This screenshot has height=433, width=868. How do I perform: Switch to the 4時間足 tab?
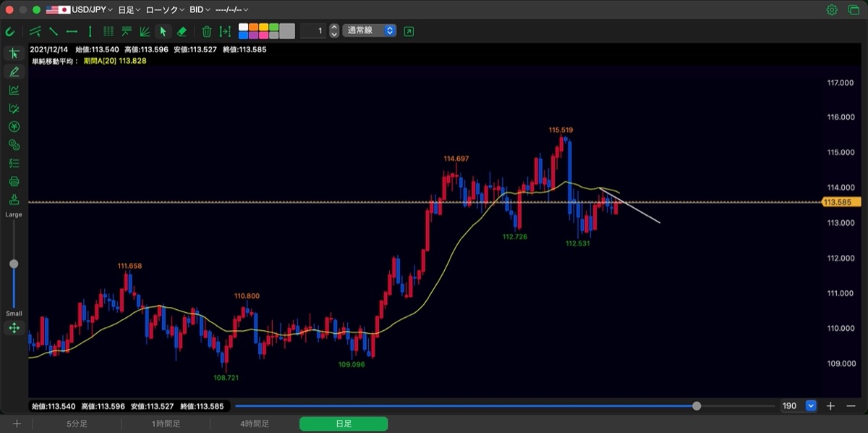[x=255, y=424]
